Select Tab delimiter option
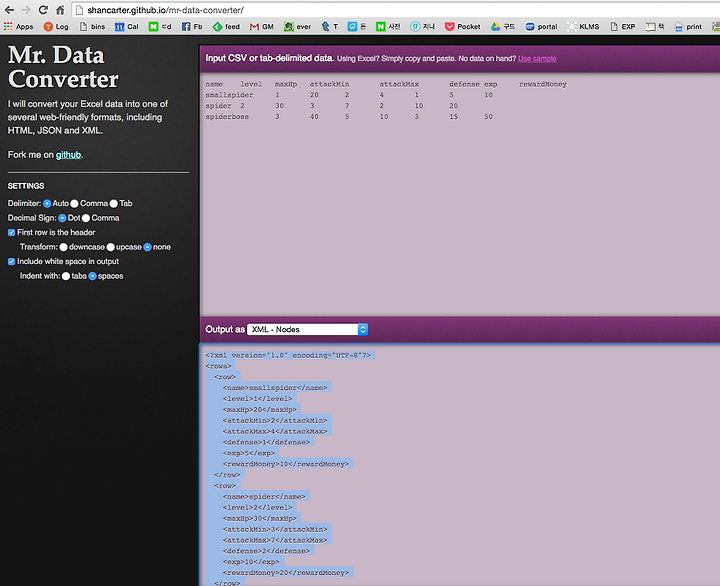The image size is (720, 586). [114, 203]
